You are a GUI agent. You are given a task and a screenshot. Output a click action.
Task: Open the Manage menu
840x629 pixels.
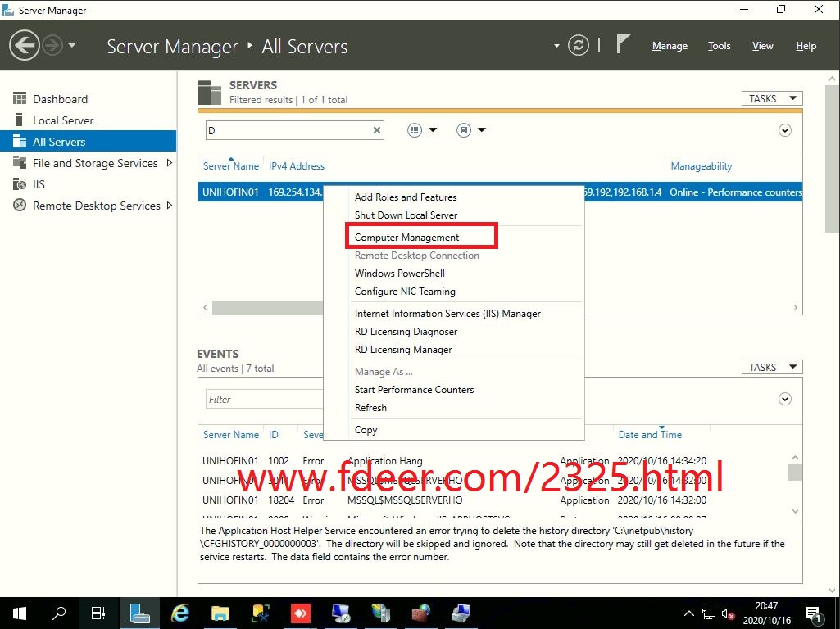[670, 46]
